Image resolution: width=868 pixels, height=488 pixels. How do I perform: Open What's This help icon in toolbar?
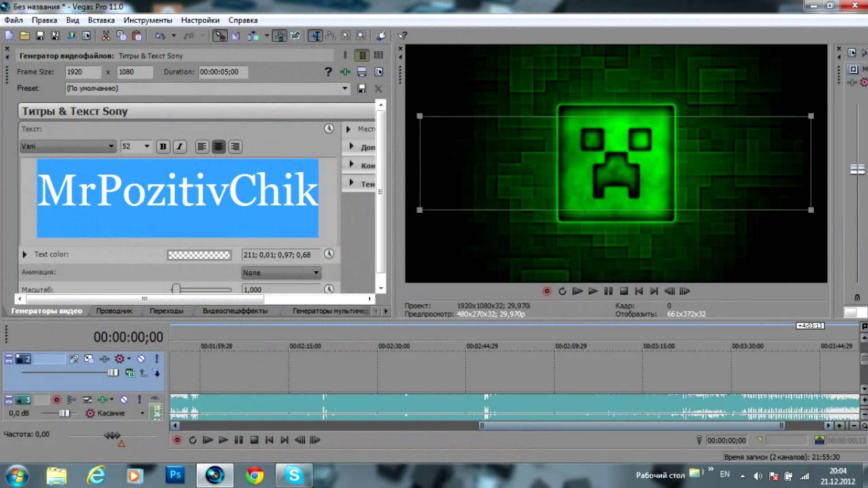(x=402, y=35)
